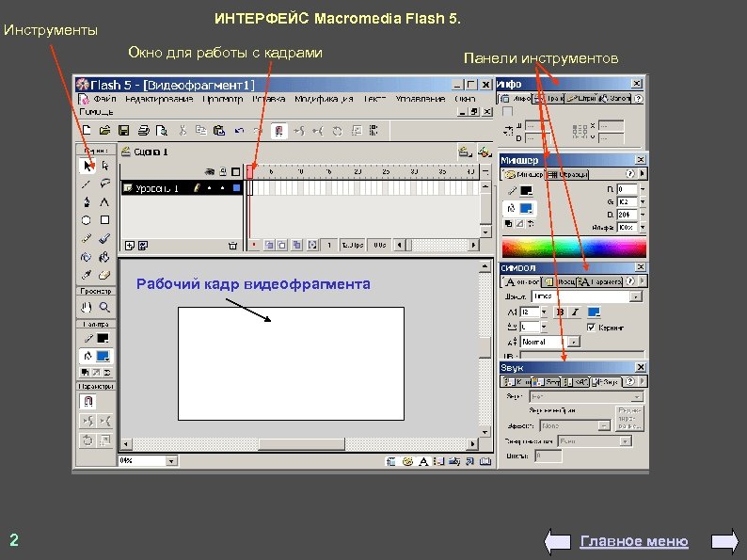This screenshot has height=560, width=747.
Task: Open the Файл menu
Action: (104, 99)
